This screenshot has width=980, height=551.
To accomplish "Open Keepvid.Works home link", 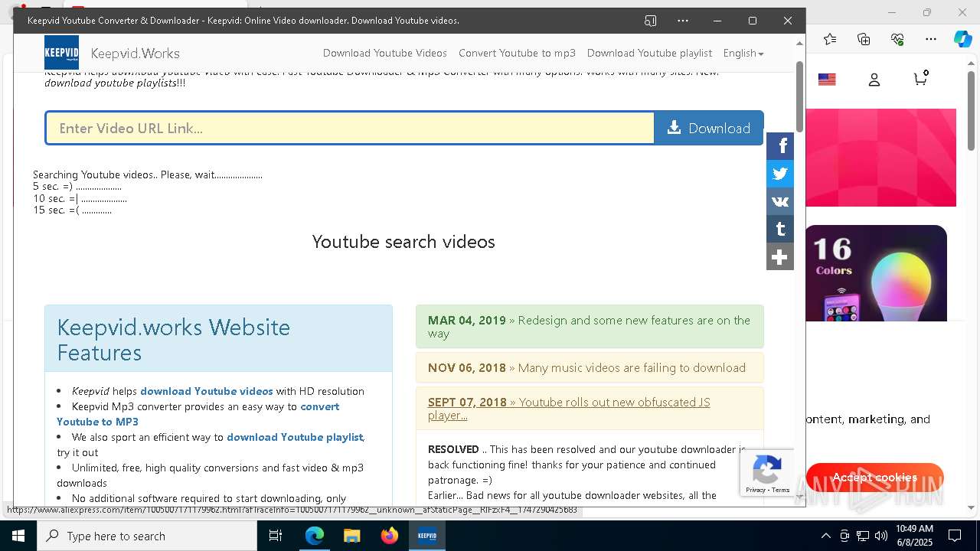I will (x=135, y=54).
